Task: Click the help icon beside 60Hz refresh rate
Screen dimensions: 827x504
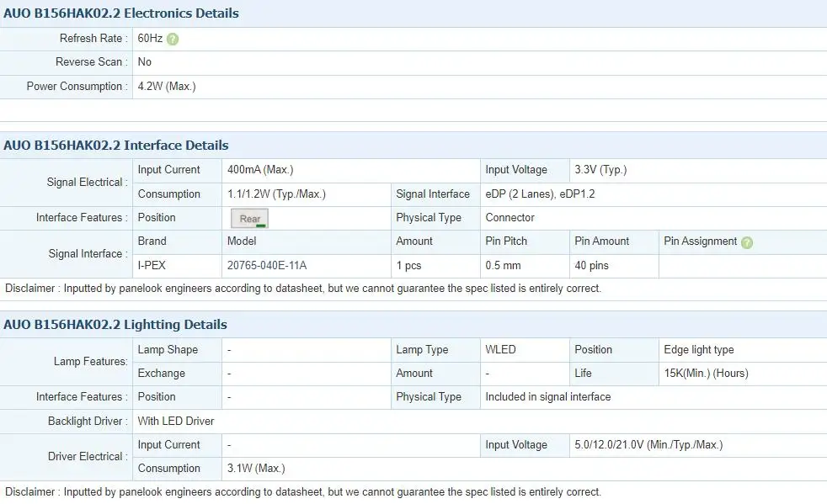Action: pos(173,39)
